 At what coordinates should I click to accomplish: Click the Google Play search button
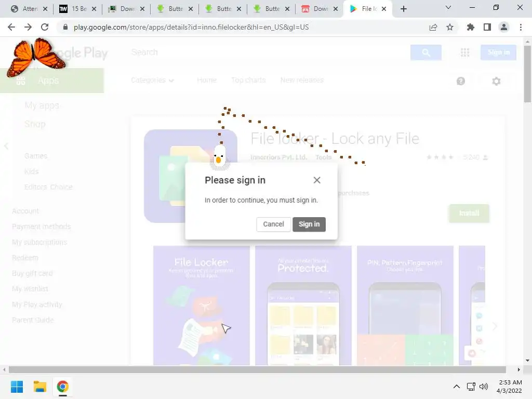point(426,52)
